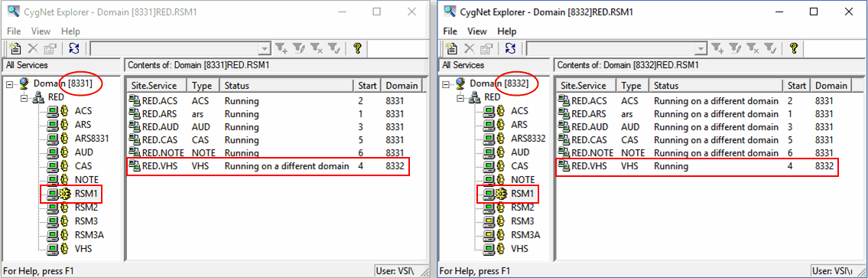
Task: Sort by the Status column header in the Domain [8332] window
Action: pos(717,86)
